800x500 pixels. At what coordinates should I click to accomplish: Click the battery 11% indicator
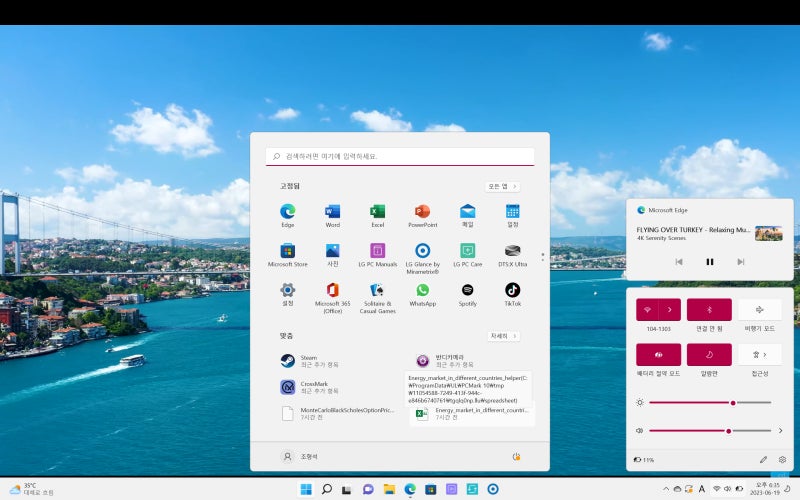643,460
